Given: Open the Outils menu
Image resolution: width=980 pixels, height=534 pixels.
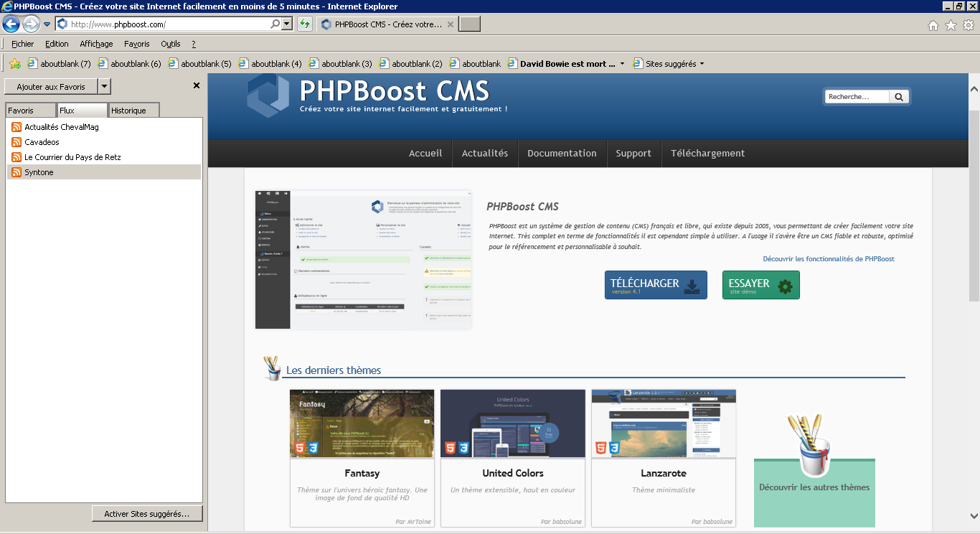Looking at the screenshot, I should pyautogui.click(x=170, y=44).
